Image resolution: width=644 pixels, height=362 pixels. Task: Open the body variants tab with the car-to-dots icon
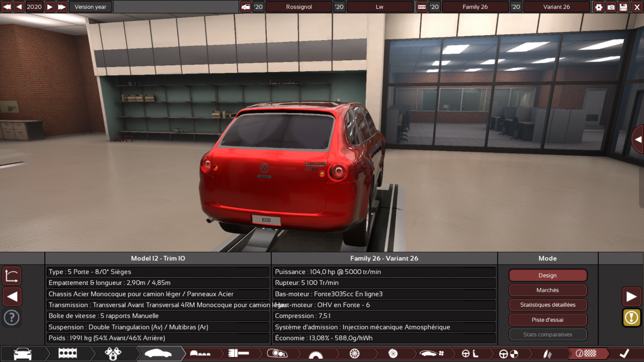pos(201,354)
